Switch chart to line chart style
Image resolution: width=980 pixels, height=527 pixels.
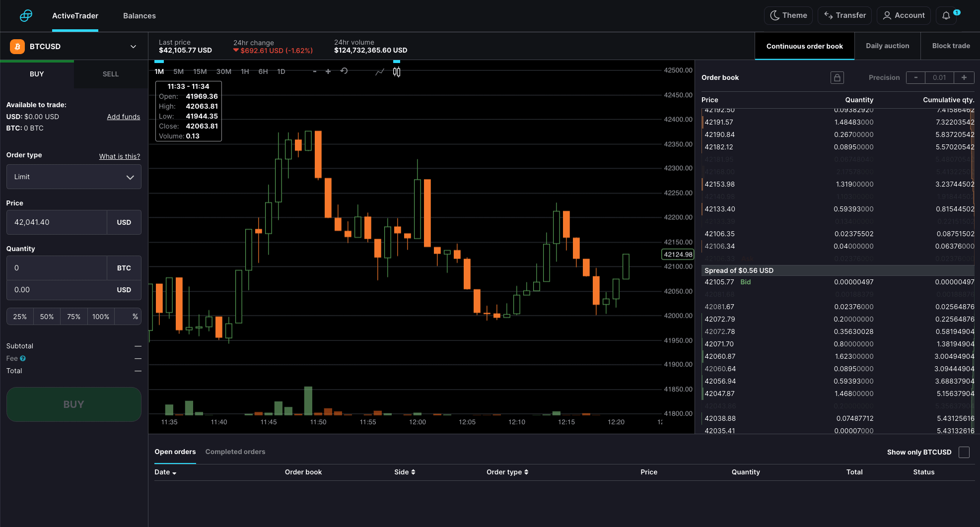click(x=379, y=72)
